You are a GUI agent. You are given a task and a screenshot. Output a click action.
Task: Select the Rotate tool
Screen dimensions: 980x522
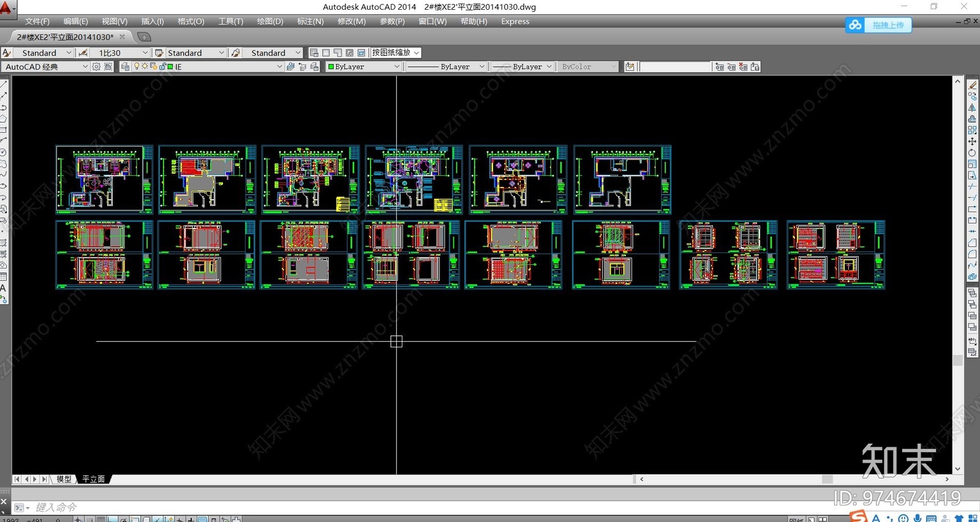point(972,153)
